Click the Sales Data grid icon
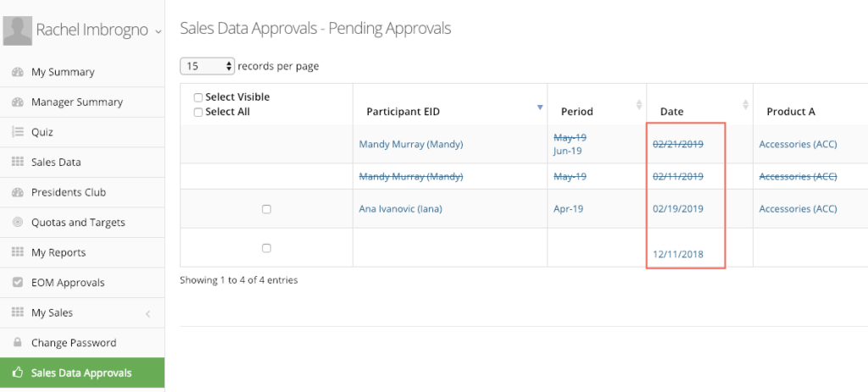The height and width of the screenshot is (392, 868). point(17,162)
